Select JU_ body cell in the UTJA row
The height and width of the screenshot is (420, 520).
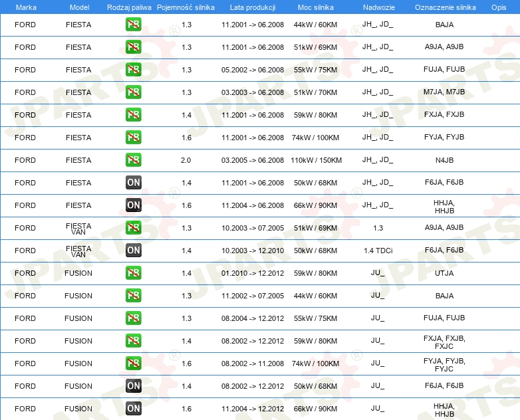(378, 273)
